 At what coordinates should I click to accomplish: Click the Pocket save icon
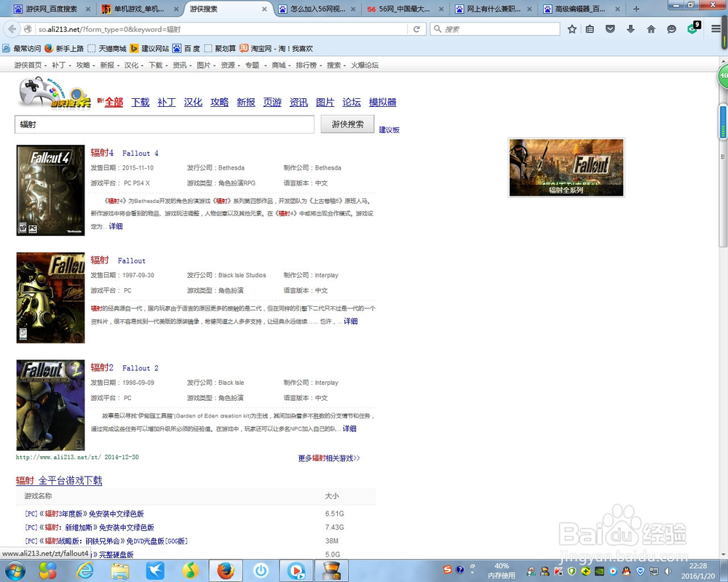coord(610,29)
